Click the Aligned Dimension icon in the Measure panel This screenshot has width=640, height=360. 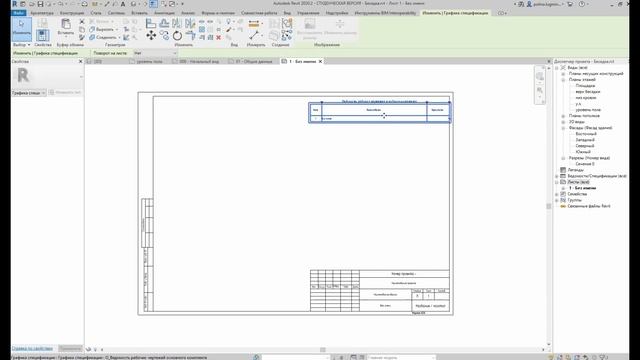[x=254, y=36]
